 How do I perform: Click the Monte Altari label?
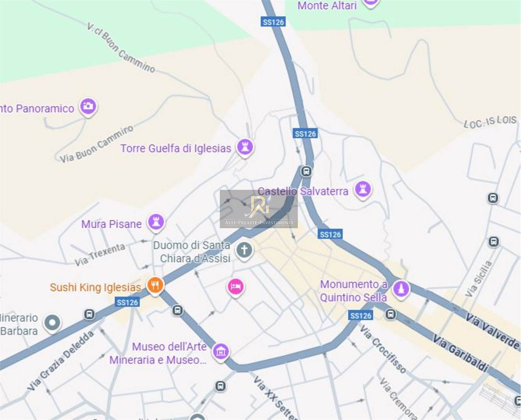pos(327,5)
